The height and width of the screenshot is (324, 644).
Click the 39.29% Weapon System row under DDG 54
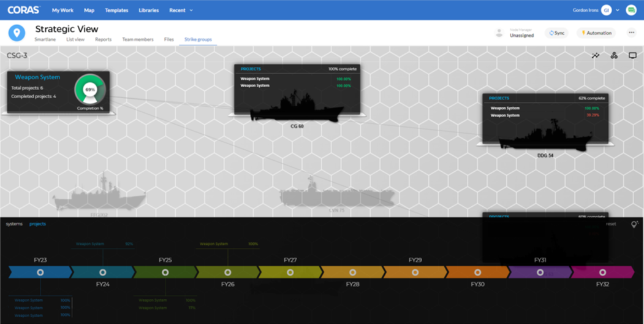pyautogui.click(x=545, y=115)
